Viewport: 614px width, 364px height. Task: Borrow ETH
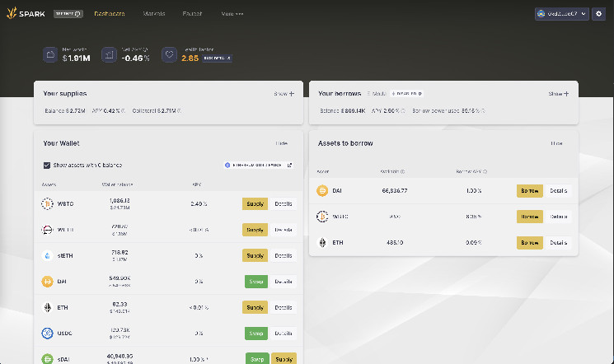point(530,242)
